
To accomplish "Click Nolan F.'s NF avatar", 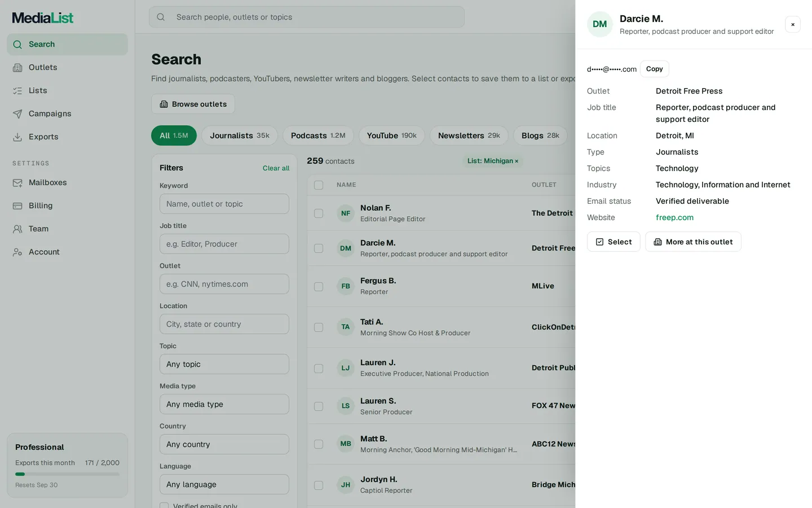I will [346, 213].
